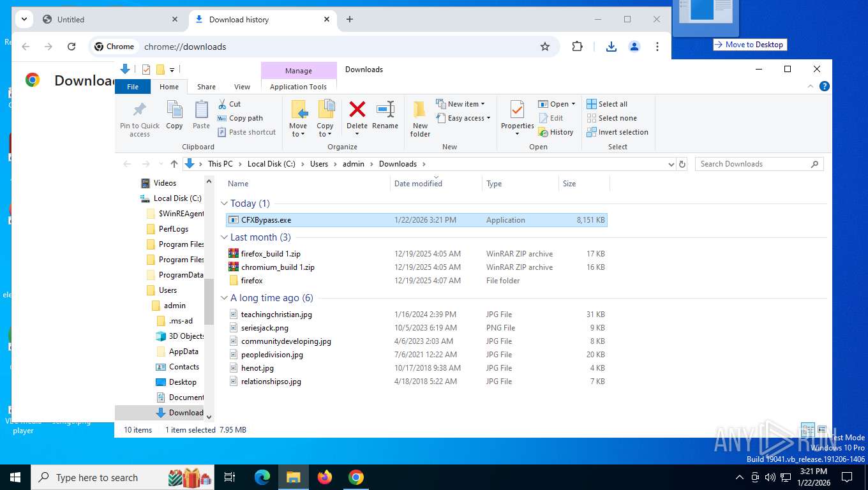Collapse the Last month group
The image size is (868, 490).
click(224, 237)
